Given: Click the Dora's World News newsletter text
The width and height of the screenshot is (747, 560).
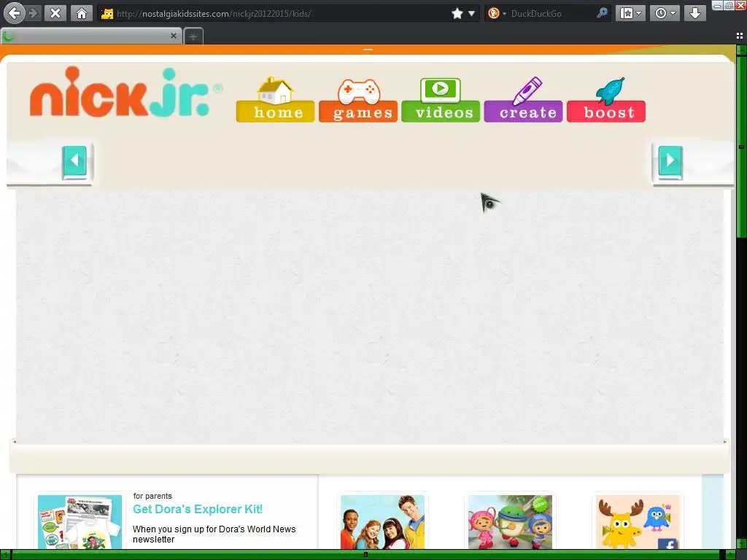Looking at the screenshot, I should pyautogui.click(x=214, y=534).
